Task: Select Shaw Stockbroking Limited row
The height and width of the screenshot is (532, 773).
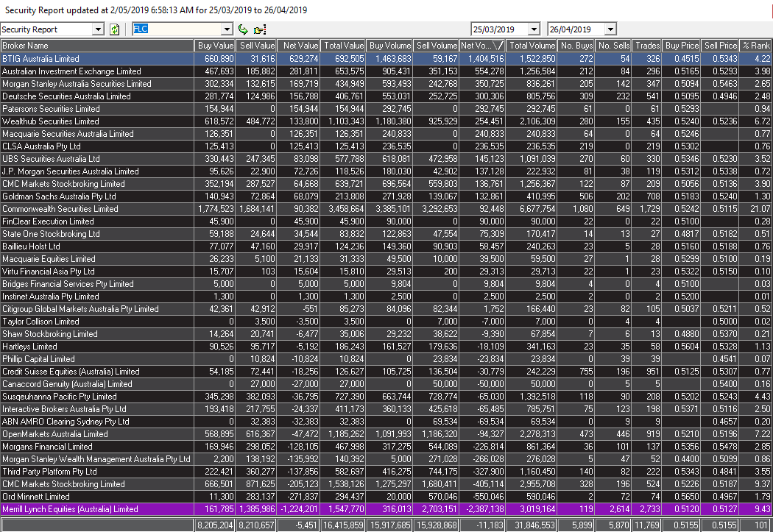Action: [386, 334]
